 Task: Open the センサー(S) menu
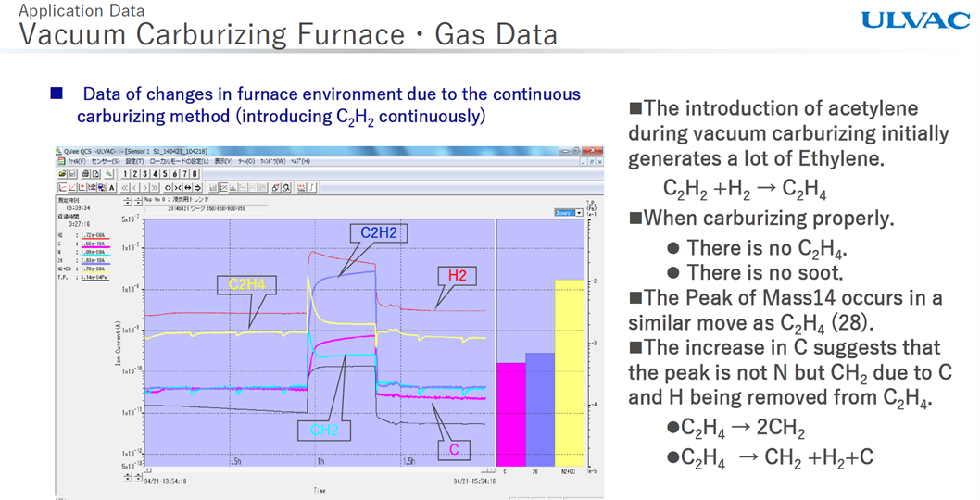[107, 161]
